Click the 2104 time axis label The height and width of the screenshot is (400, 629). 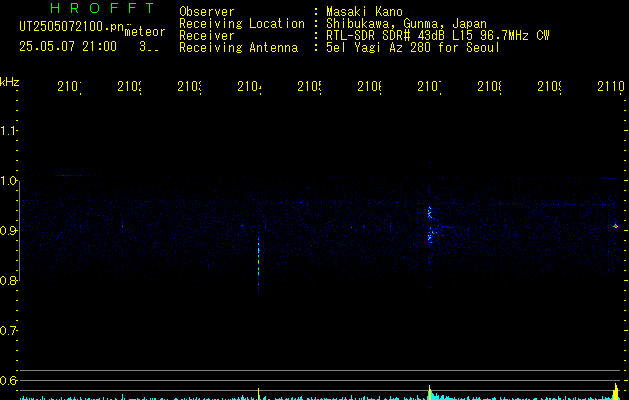click(250, 86)
